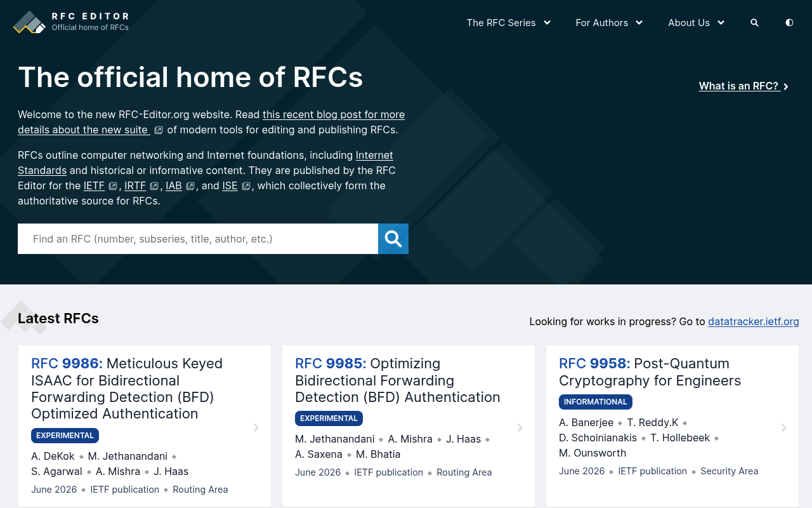Viewport: 812px width, 508px height.
Task: Click the chevron beside 'What is an RFC?'
Action: pyautogui.click(x=786, y=86)
